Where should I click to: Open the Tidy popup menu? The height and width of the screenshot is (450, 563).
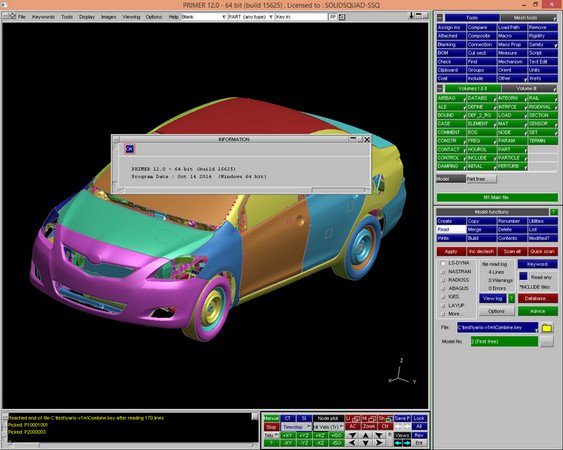(x=271, y=435)
